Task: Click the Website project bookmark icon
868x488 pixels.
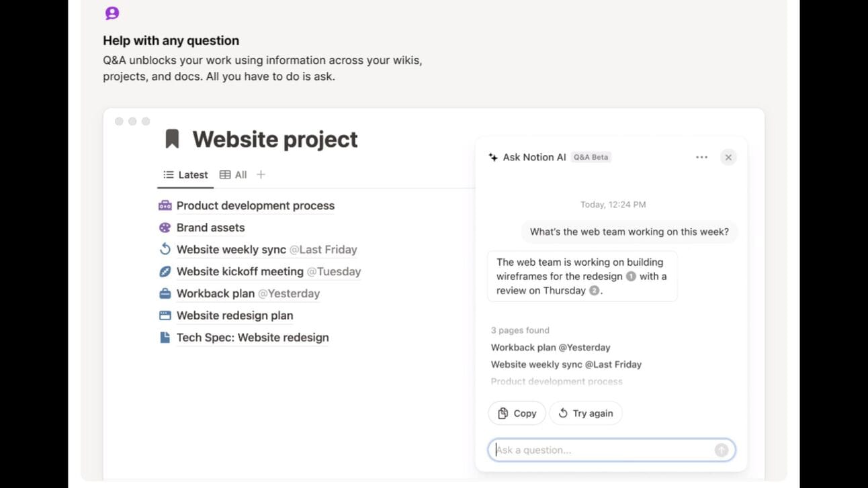Action: tap(172, 139)
